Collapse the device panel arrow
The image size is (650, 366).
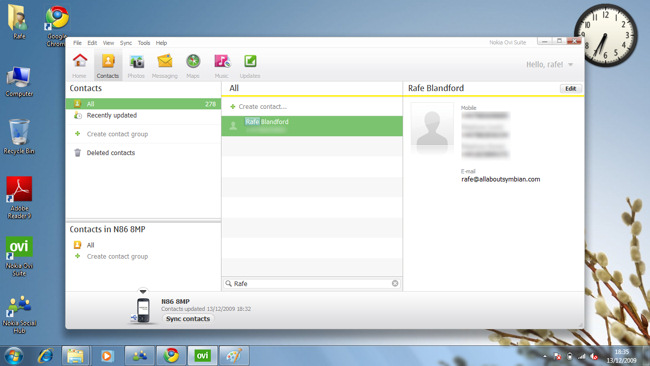pyautogui.click(x=143, y=291)
